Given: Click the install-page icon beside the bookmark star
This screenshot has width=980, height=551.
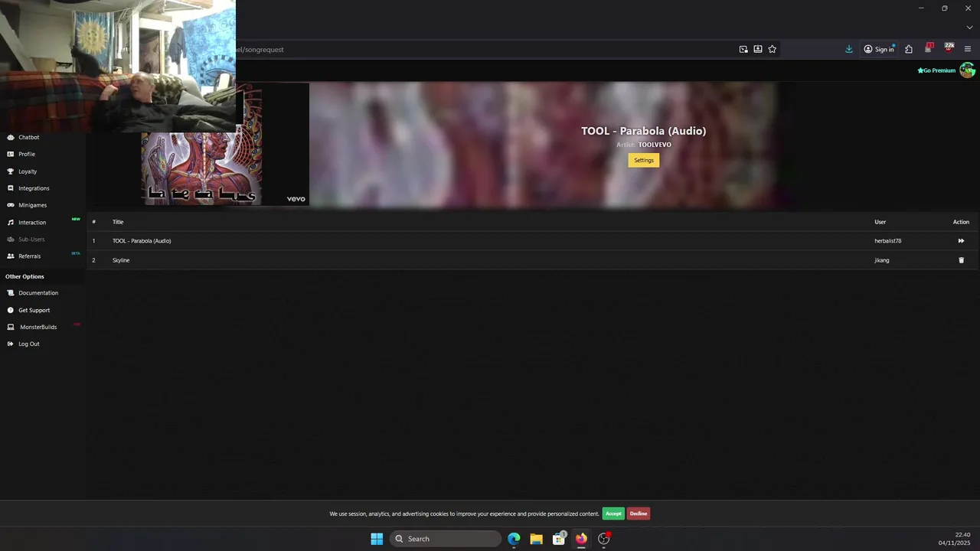Looking at the screenshot, I should click(x=758, y=49).
